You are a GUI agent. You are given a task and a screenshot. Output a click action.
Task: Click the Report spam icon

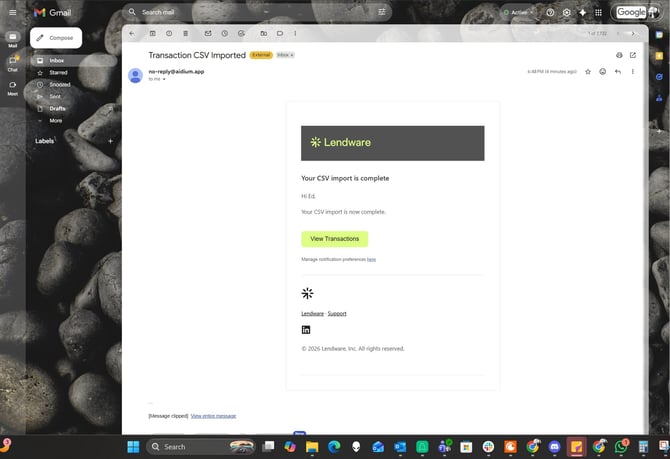[169, 33]
